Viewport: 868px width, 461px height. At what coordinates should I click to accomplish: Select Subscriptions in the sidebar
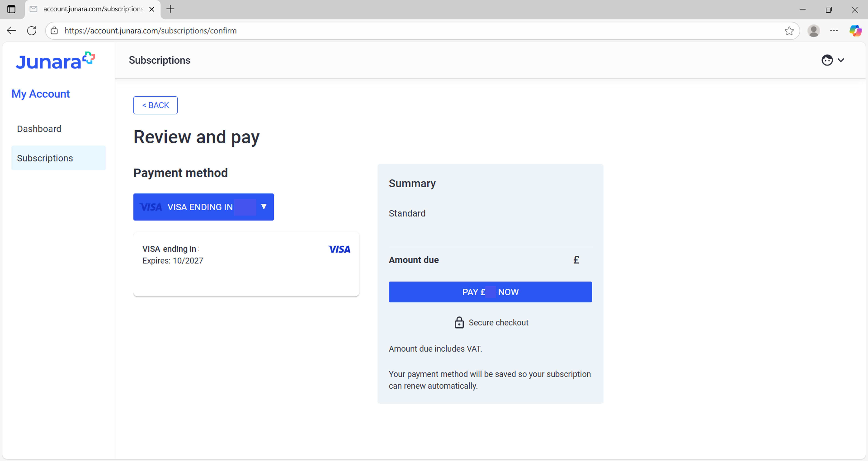pos(58,158)
